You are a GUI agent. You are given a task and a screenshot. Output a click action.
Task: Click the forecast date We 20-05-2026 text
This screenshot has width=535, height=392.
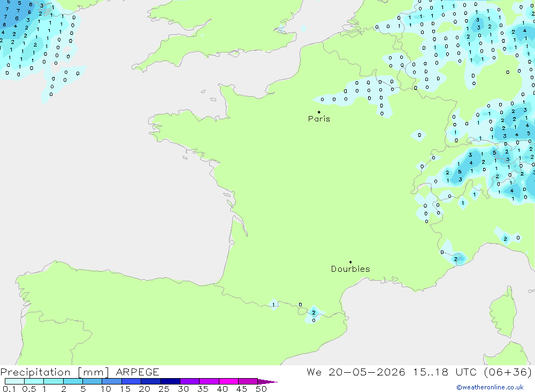click(x=356, y=372)
